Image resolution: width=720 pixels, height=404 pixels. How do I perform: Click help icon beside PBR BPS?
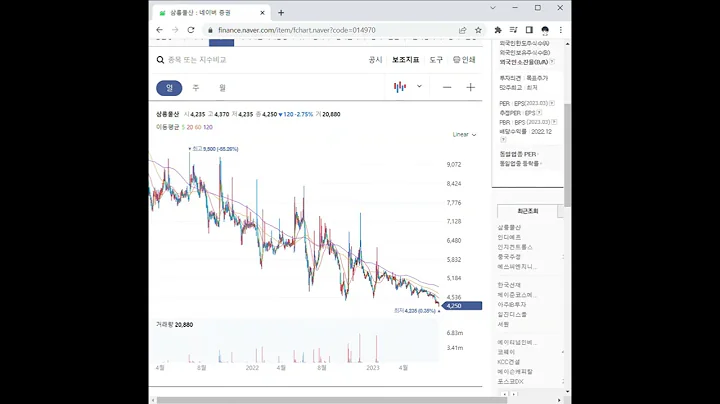tap(554, 122)
